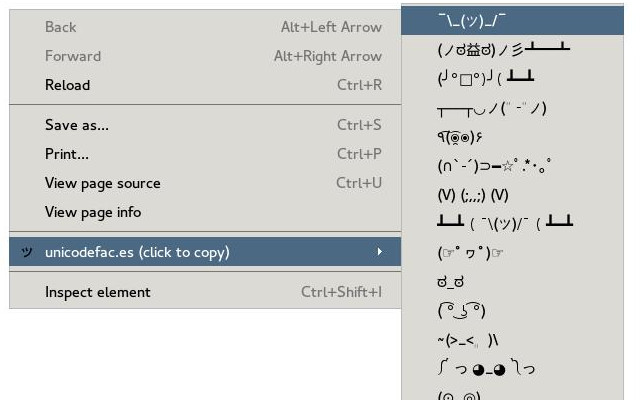This screenshot has height=400, width=640.
Task: Copy the pointing fingers face (☞ﾟヮﾟ)☞
Action: coord(512,253)
